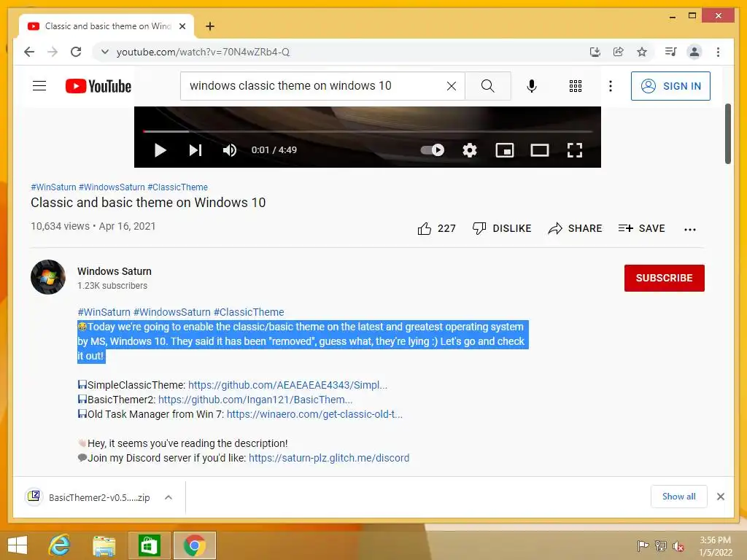
Task: Dislike the video
Action: (502, 228)
